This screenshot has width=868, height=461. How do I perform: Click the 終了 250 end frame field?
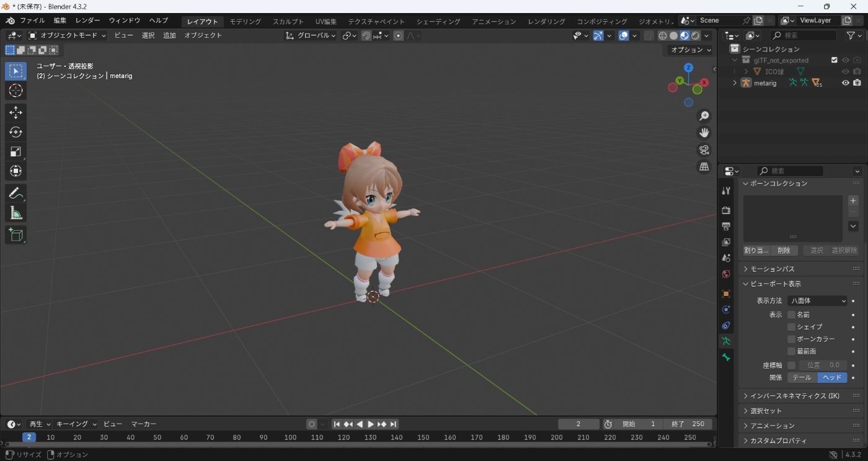[x=688, y=424]
